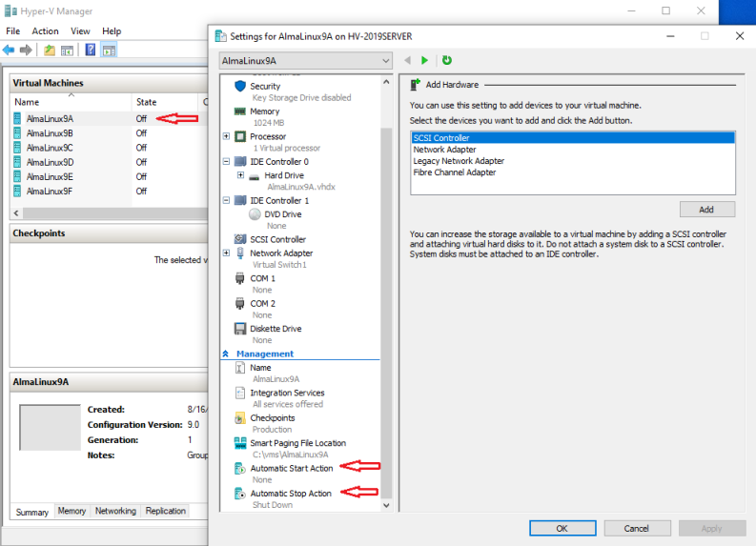Viewport: 756px width, 546px height.
Task: Sort virtual machines by State column header
Action: click(x=164, y=102)
